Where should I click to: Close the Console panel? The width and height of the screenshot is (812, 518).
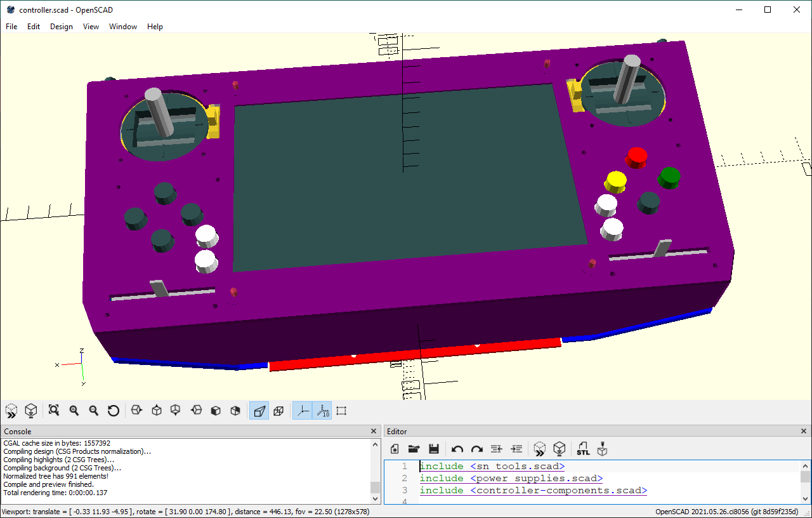tap(374, 432)
